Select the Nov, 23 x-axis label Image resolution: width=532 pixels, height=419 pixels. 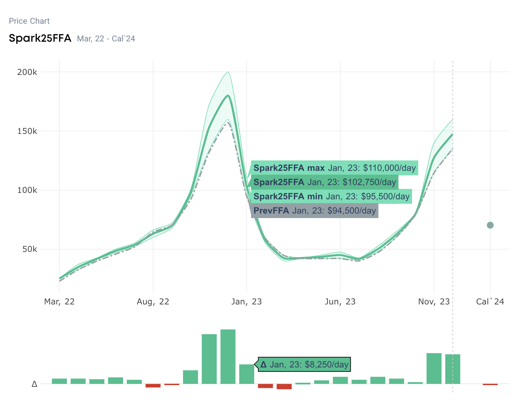click(434, 302)
